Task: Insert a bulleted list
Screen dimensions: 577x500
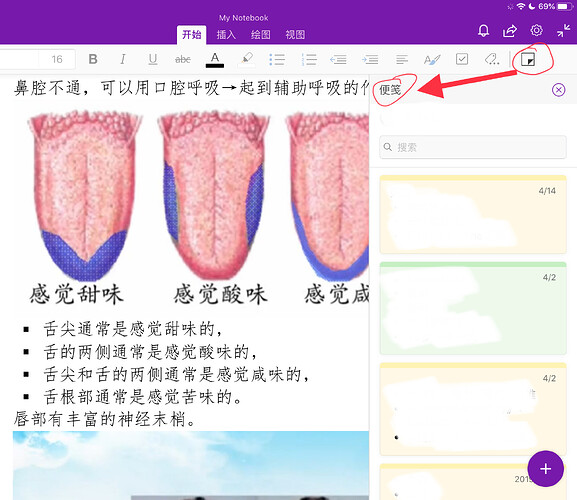Action: [x=277, y=59]
